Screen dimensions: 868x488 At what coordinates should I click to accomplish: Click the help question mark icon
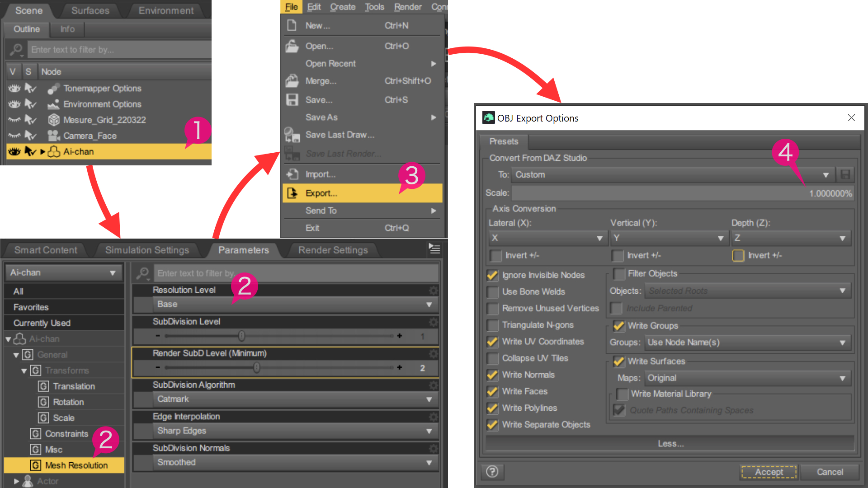492,472
